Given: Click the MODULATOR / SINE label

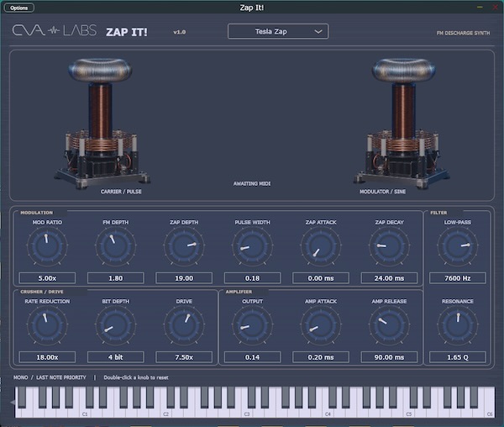Looking at the screenshot, I should pyautogui.click(x=382, y=192).
